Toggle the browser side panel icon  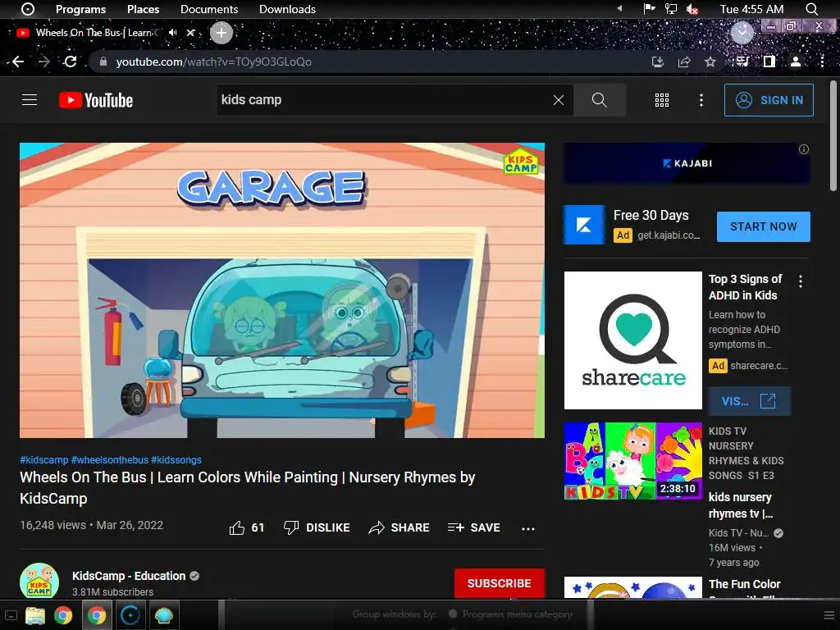769,62
